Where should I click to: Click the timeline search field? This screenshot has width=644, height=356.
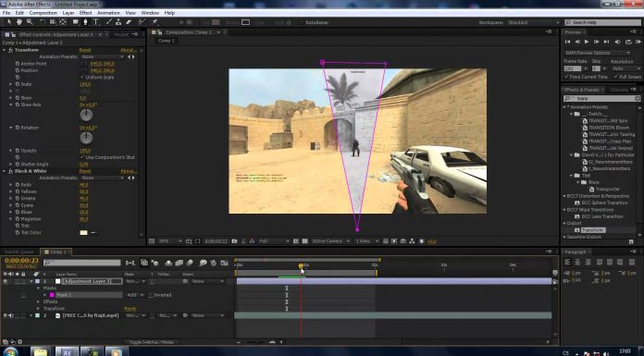pyautogui.click(x=82, y=263)
